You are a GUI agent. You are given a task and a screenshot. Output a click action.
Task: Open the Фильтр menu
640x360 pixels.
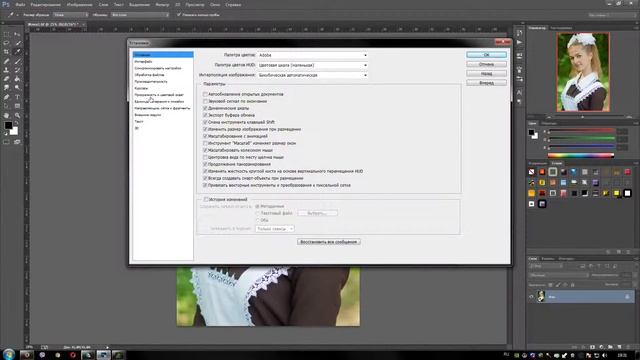pyautogui.click(x=162, y=5)
